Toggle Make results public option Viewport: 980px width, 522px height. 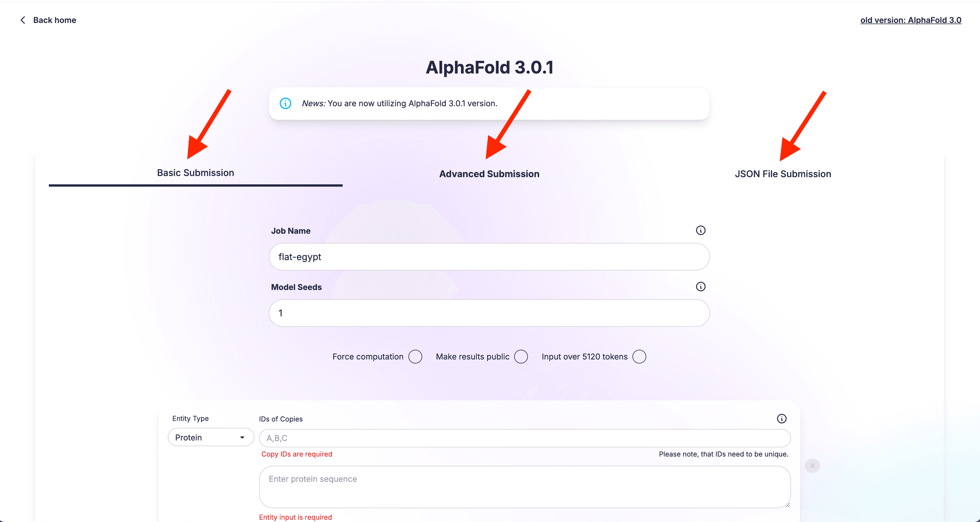[521, 357]
